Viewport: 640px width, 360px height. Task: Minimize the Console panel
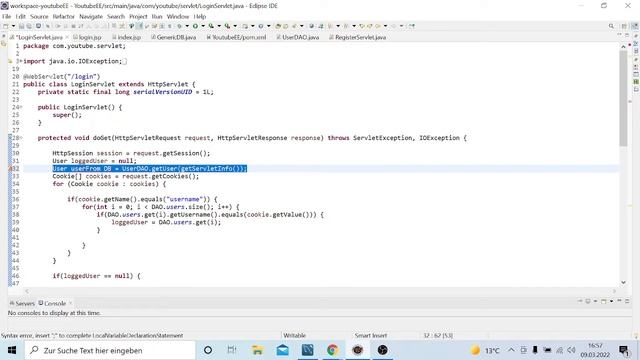point(619,301)
